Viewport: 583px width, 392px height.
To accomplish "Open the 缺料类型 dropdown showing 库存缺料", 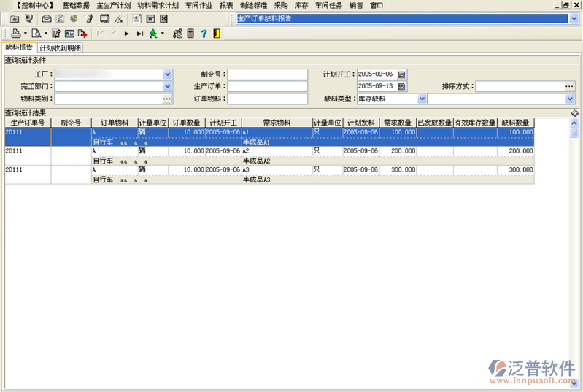I will [422, 99].
